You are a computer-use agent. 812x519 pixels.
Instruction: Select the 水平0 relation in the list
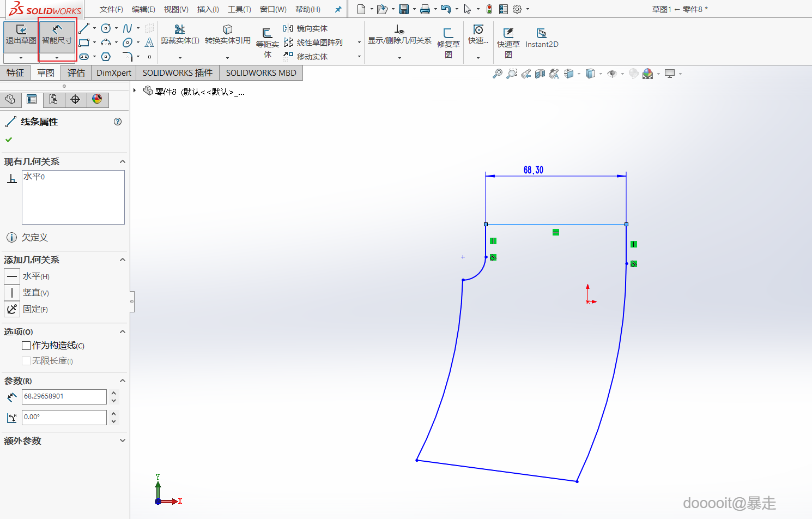[34, 177]
